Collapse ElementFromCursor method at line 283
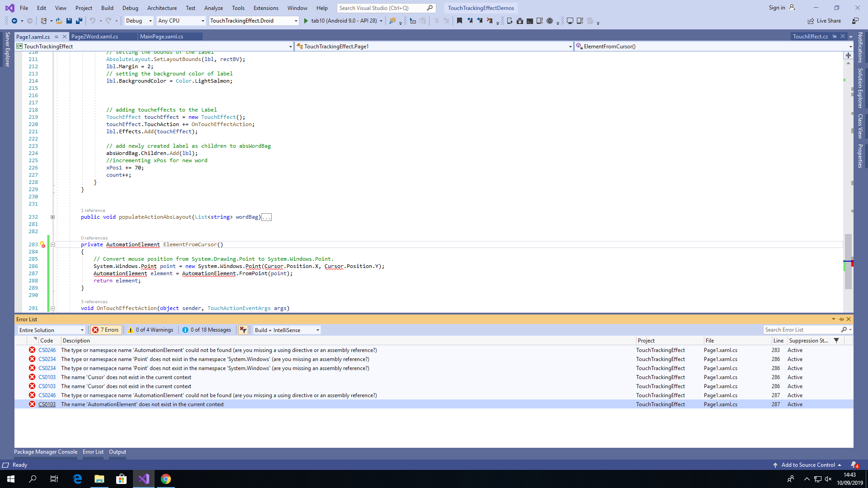The width and height of the screenshot is (868, 488). point(52,244)
